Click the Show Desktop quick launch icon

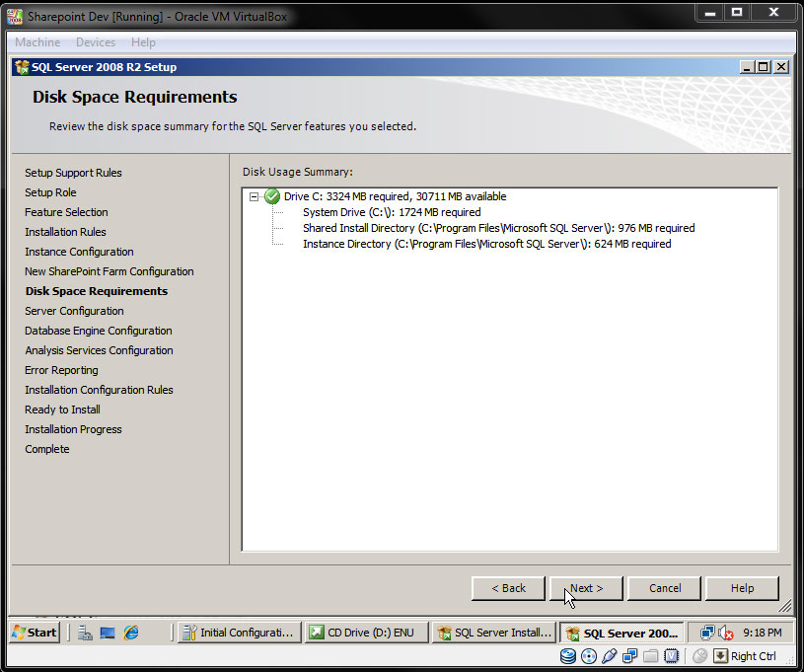pyautogui.click(x=108, y=633)
